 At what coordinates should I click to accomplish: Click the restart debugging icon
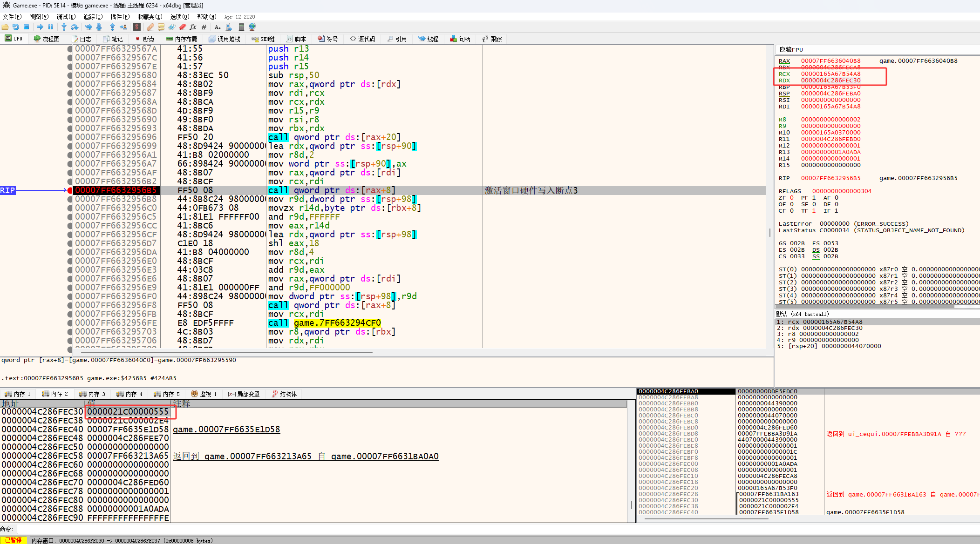pyautogui.click(x=16, y=27)
